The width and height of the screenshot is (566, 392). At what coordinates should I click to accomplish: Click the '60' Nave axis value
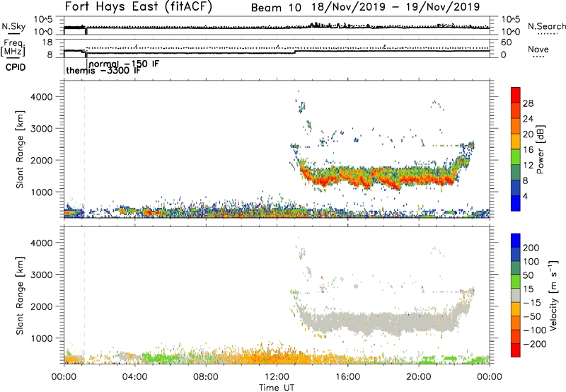tap(506, 42)
